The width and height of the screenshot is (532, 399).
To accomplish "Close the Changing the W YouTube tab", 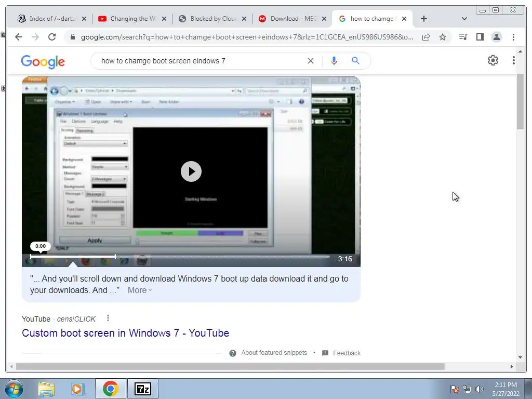I will pos(164,19).
